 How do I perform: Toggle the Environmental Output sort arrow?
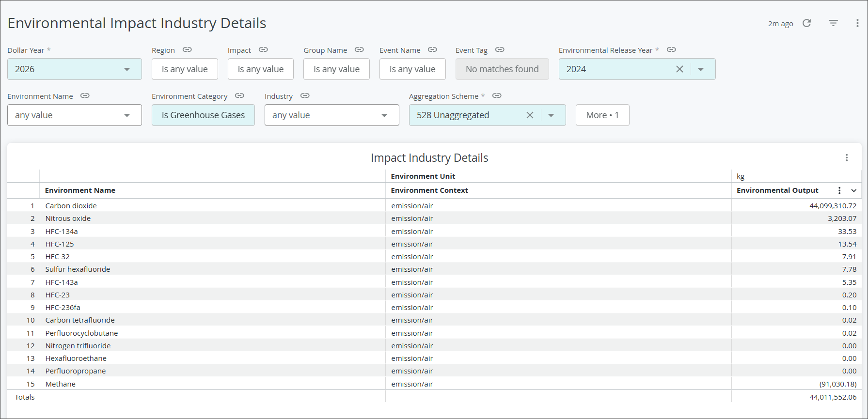click(854, 190)
